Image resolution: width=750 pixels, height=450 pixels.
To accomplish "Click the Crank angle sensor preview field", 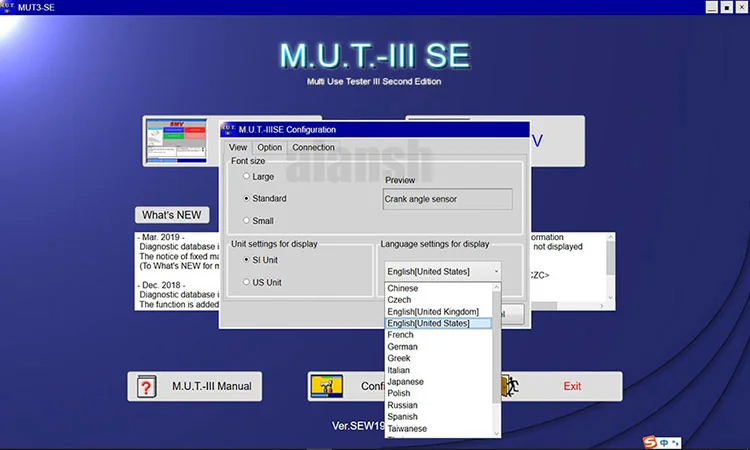I will click(447, 199).
